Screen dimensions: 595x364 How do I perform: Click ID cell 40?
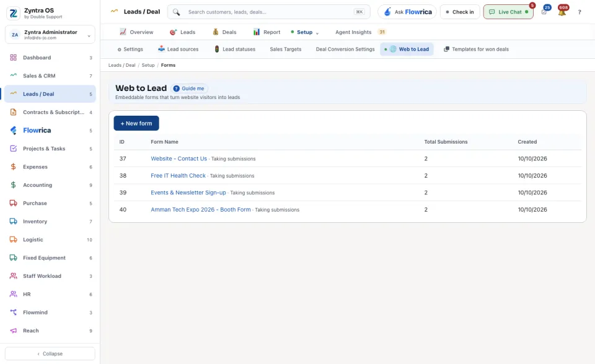[x=123, y=210]
